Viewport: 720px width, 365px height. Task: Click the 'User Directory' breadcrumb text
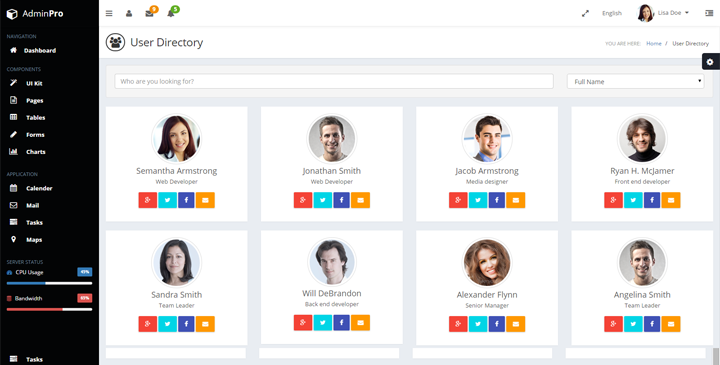pyautogui.click(x=691, y=44)
